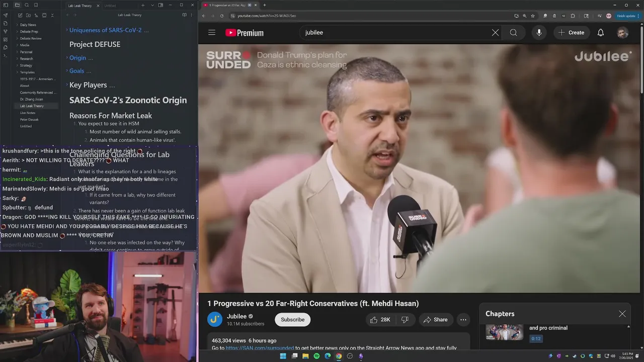The height and width of the screenshot is (362, 644).
Task: Jump to chapter at 0:12
Action: tap(536, 339)
